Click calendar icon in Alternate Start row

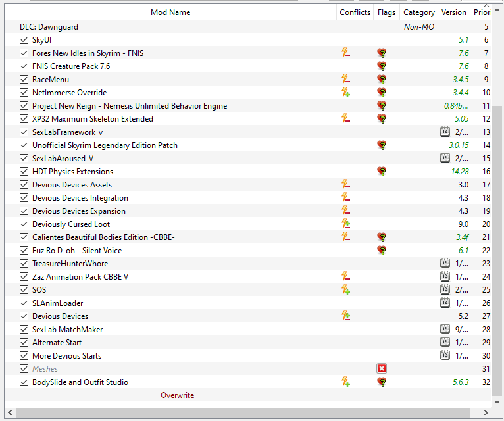pyautogui.click(x=445, y=342)
